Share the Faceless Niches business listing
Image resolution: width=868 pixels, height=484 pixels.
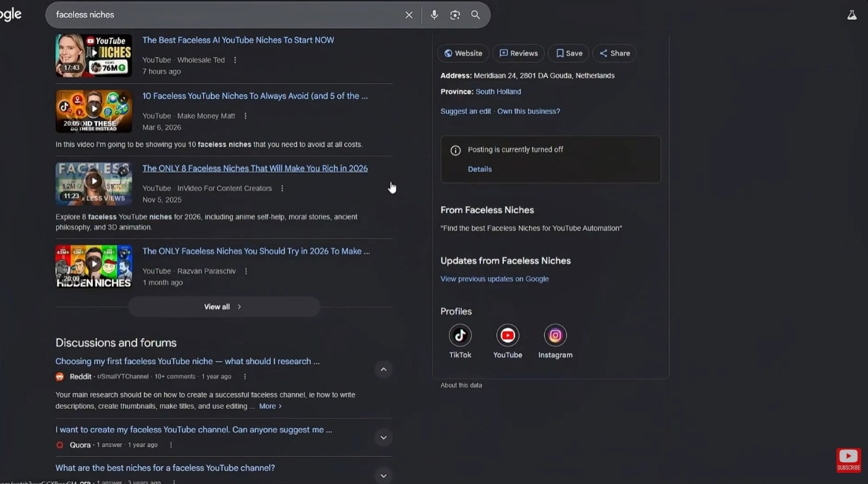[615, 53]
